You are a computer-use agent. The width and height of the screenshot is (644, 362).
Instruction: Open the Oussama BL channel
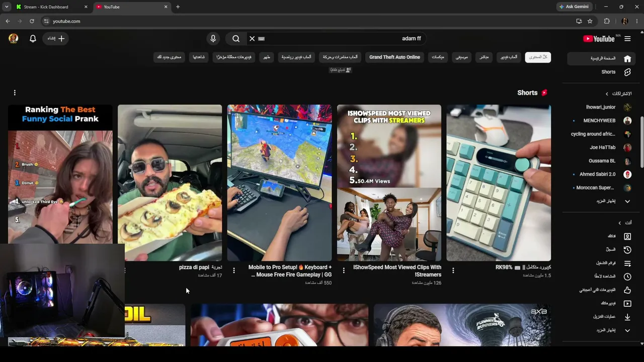click(602, 161)
